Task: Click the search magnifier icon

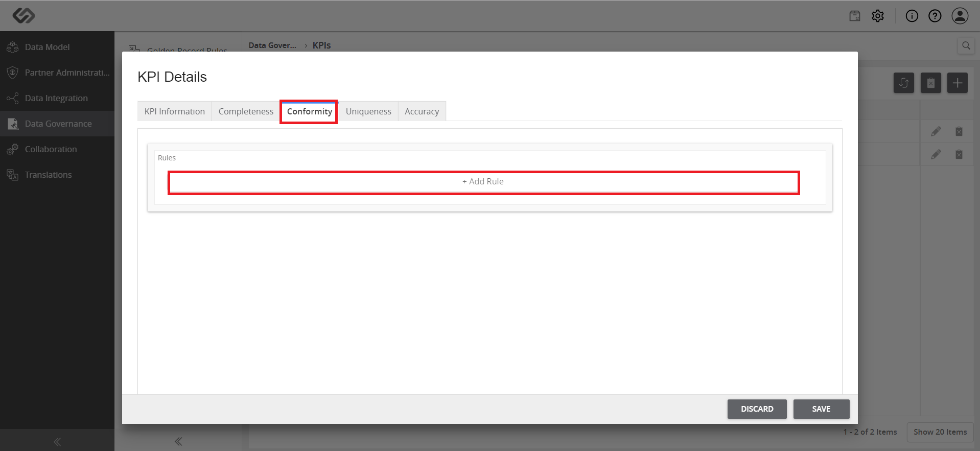Action: coord(966,45)
